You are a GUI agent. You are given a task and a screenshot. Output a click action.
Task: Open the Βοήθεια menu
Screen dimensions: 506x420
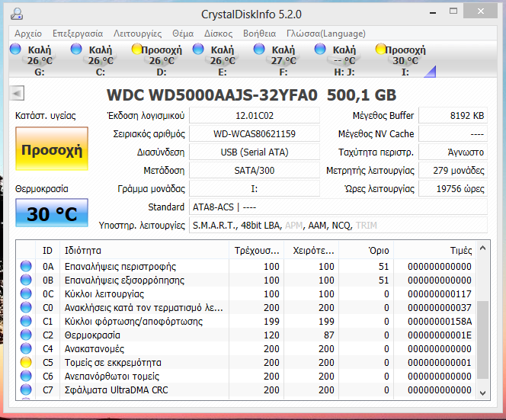[x=259, y=34]
